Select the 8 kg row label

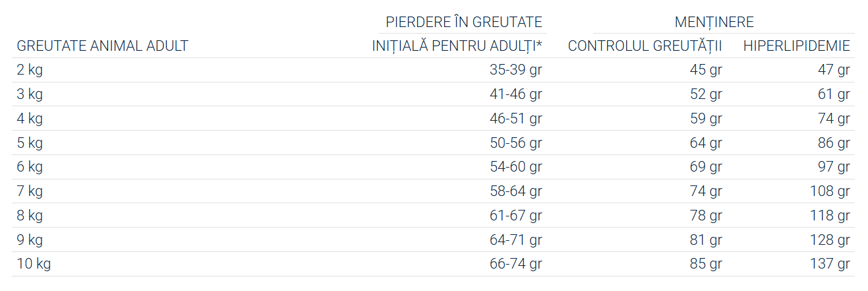(x=30, y=216)
